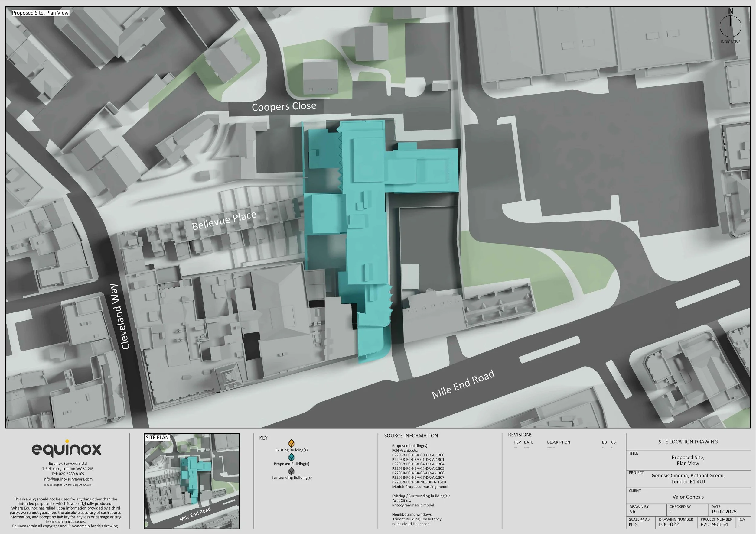Click the Revisions table heading
This screenshot has height=534, width=756.
click(x=520, y=435)
